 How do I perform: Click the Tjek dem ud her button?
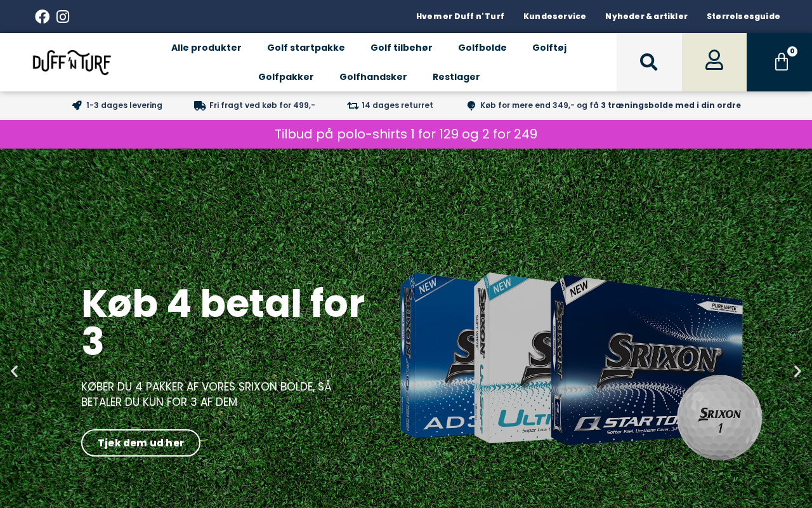point(141,443)
